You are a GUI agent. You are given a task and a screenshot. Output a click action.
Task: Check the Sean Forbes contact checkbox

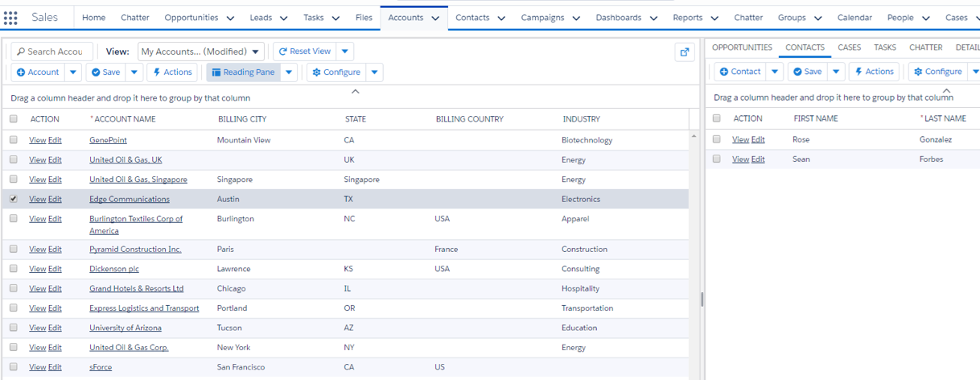(x=717, y=159)
